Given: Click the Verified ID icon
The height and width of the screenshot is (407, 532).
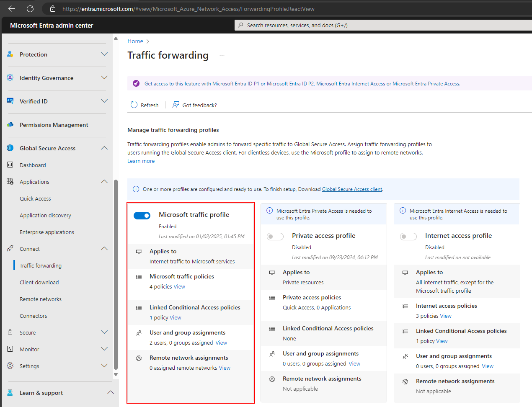Looking at the screenshot, I should pyautogui.click(x=10, y=101).
